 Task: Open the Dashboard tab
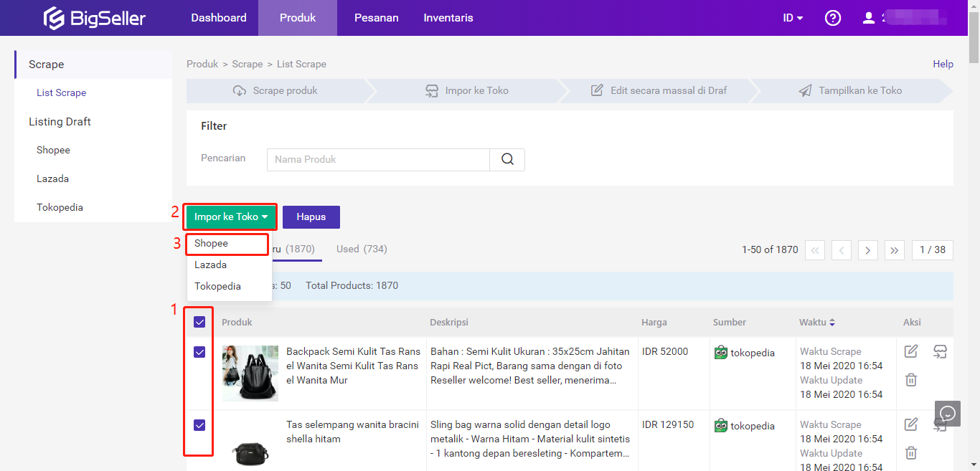219,18
